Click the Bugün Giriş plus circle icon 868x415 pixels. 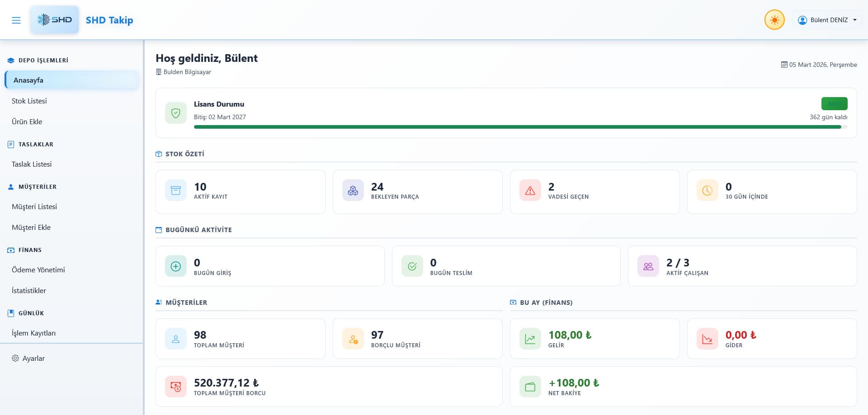coord(176,266)
